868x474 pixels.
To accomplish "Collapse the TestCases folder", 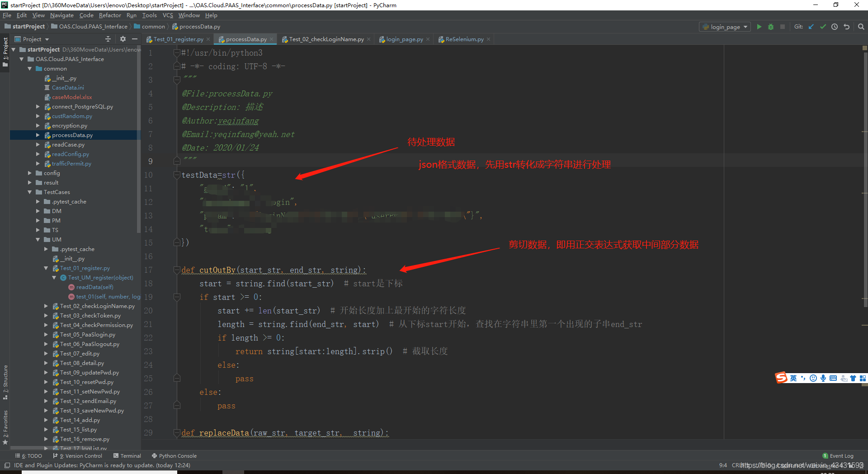I will click(x=30, y=192).
